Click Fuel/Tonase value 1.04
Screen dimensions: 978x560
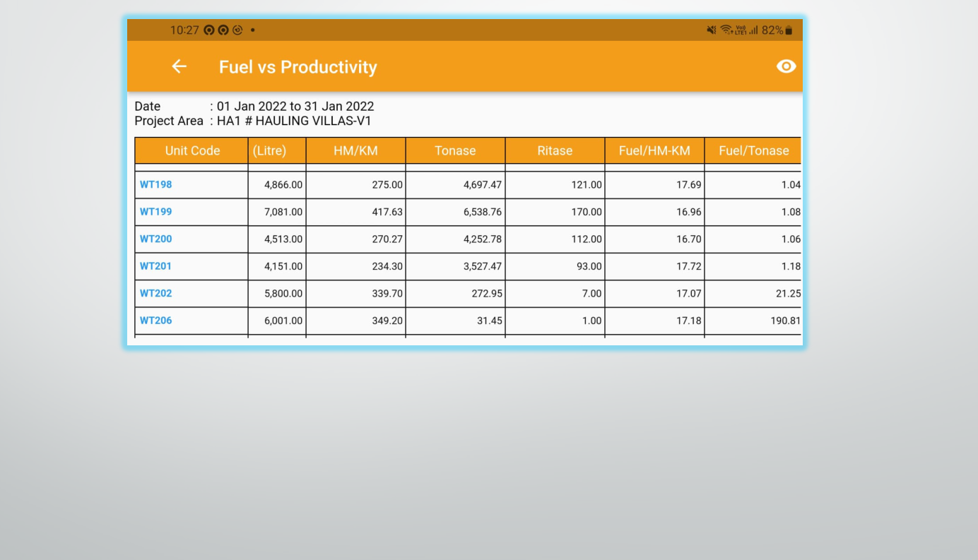pyautogui.click(x=791, y=185)
